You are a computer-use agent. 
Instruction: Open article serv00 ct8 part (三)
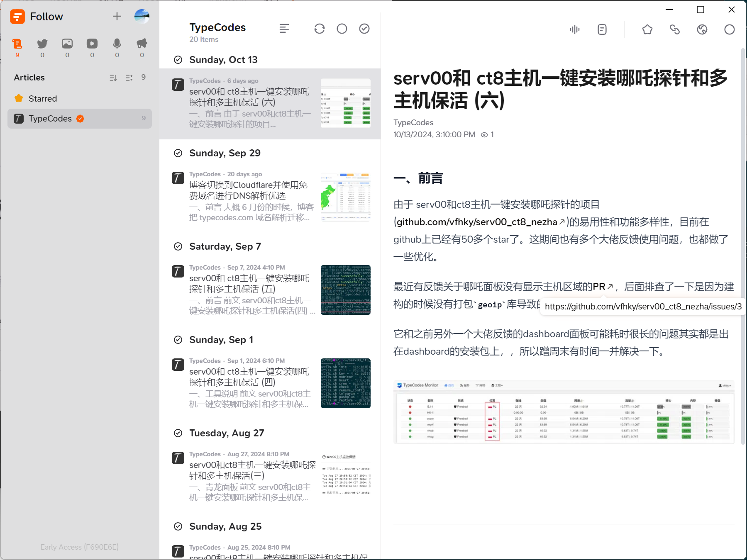(x=270, y=477)
